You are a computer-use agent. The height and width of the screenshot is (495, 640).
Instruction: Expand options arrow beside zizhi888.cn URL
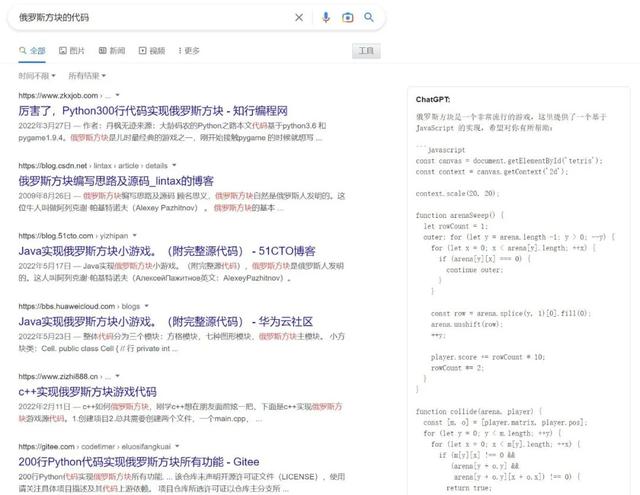click(x=118, y=376)
